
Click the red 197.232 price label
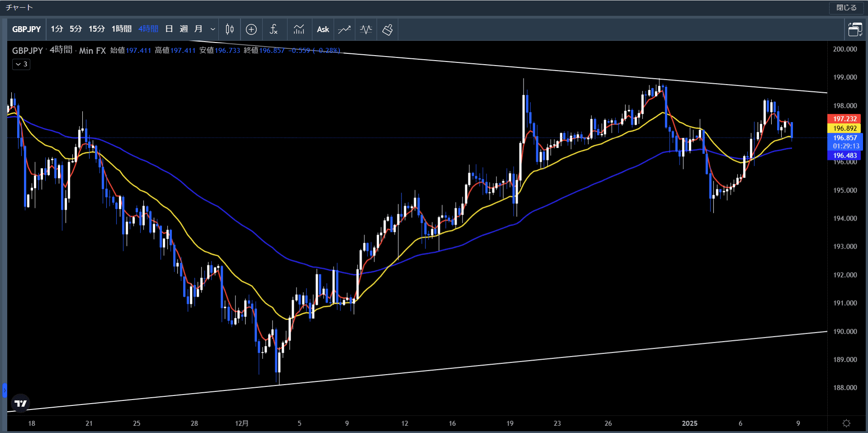pyautogui.click(x=844, y=119)
